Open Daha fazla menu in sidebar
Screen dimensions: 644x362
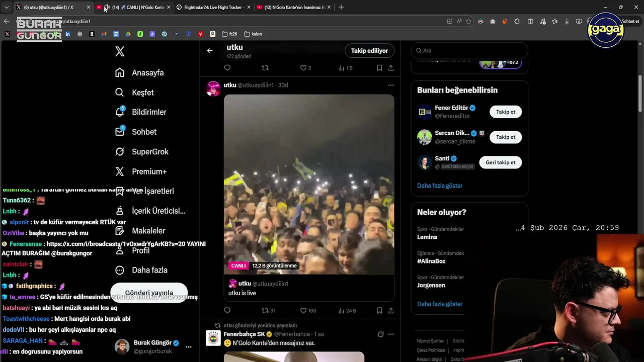tap(141, 270)
